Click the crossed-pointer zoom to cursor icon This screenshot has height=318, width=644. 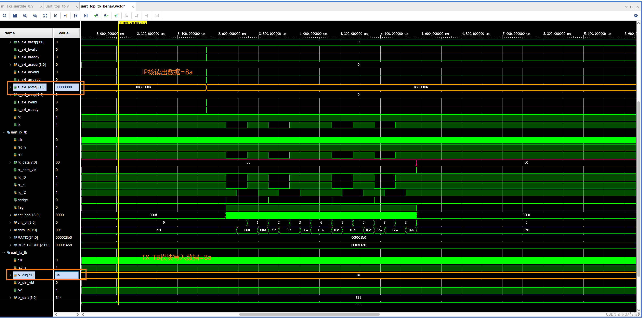click(x=55, y=16)
